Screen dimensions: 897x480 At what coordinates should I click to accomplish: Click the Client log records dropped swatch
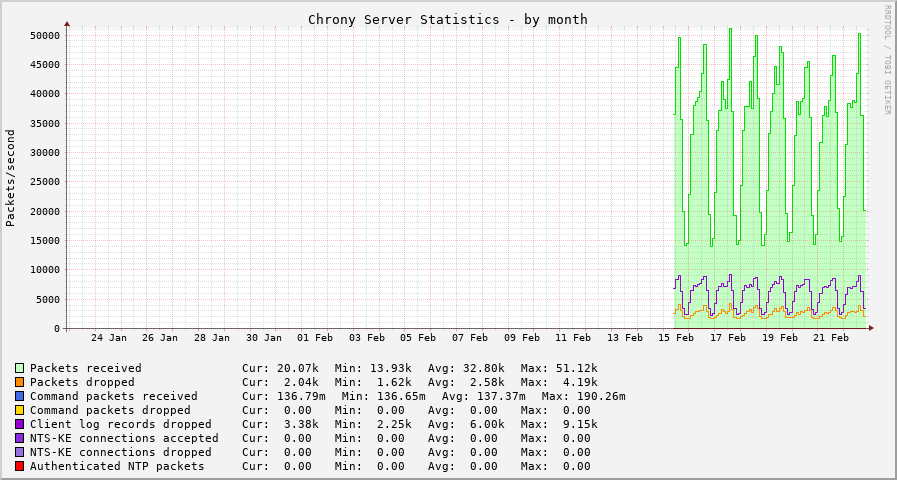coord(19,424)
